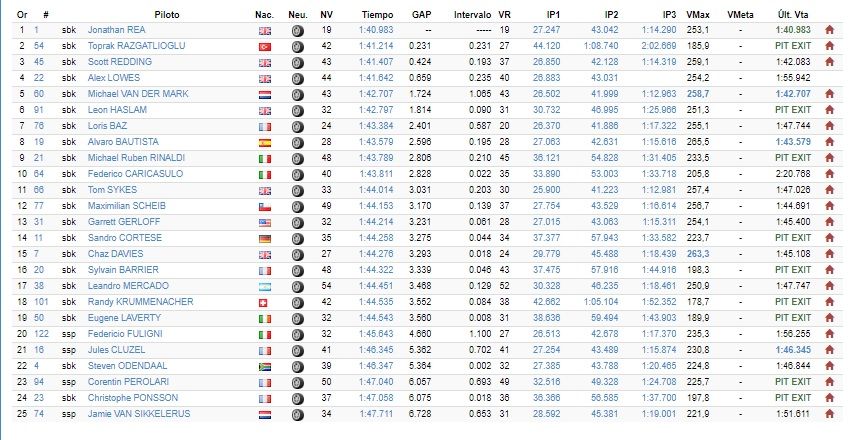
Task: Click the GAP column header
Action: pos(422,15)
